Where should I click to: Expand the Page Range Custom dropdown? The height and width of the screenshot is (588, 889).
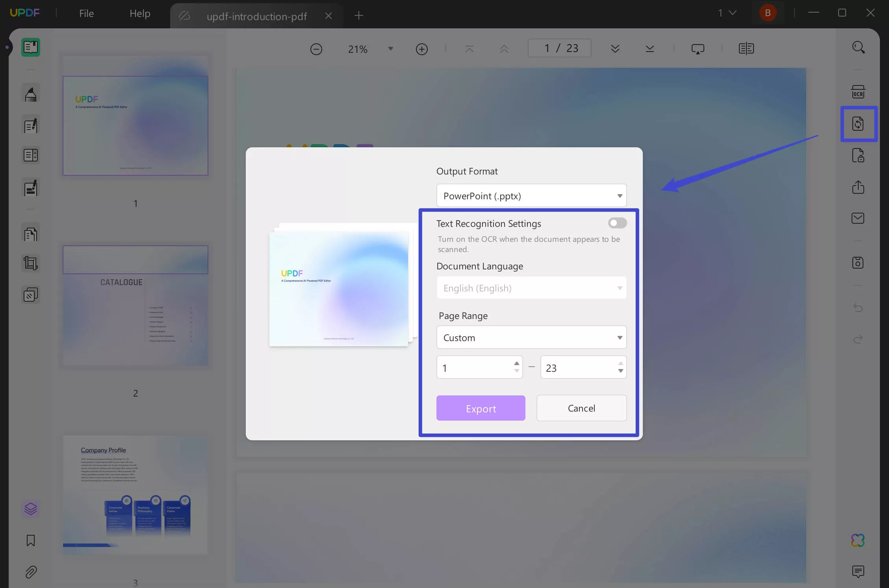tap(531, 338)
